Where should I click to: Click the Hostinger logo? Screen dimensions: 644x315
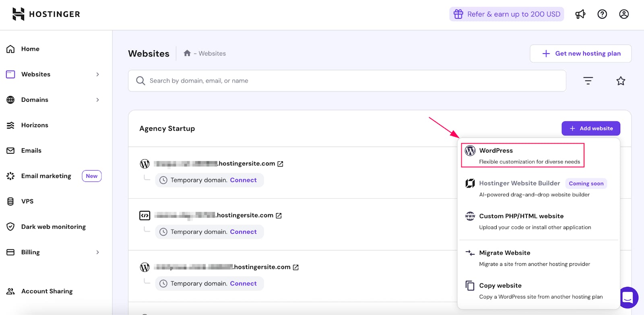click(x=46, y=14)
